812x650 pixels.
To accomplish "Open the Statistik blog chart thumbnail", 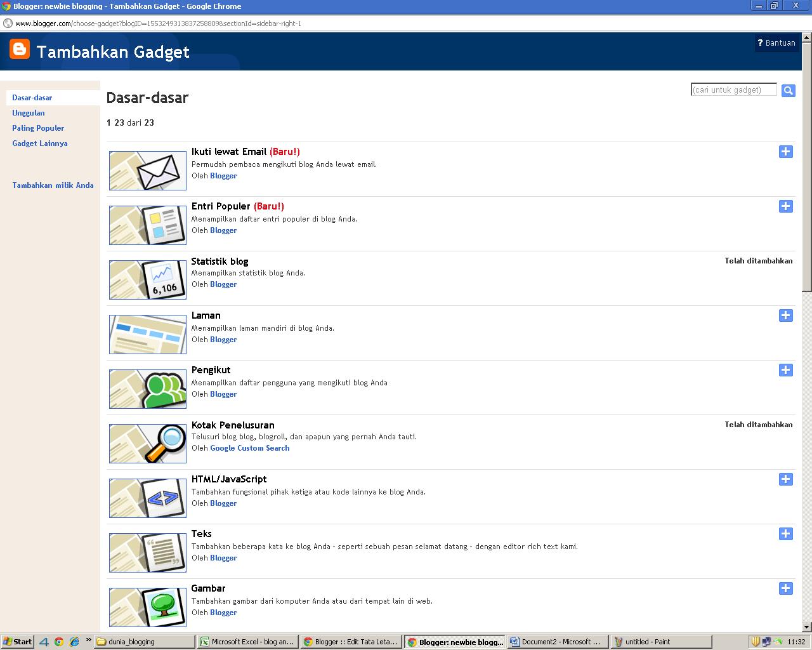I will point(148,280).
